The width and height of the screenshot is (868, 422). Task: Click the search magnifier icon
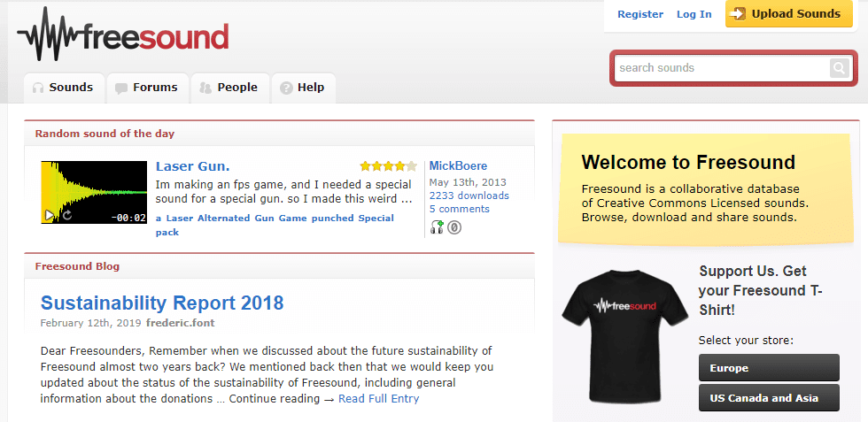pos(839,68)
